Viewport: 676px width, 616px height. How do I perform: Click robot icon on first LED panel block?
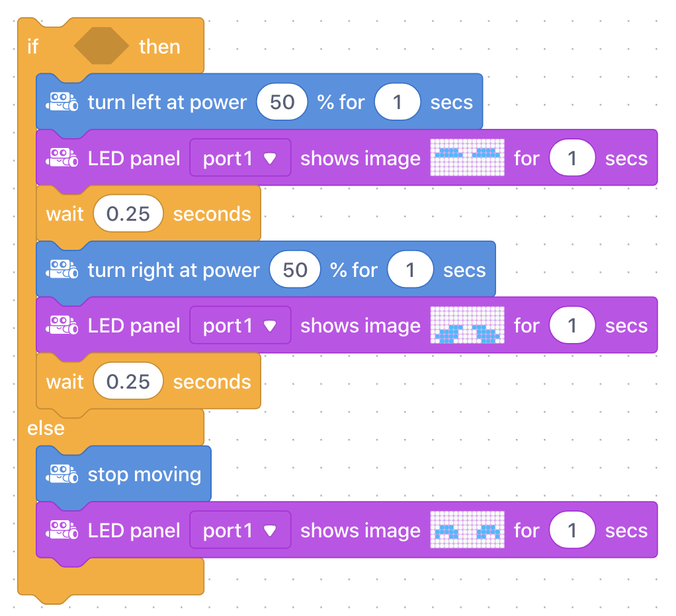click(62, 158)
